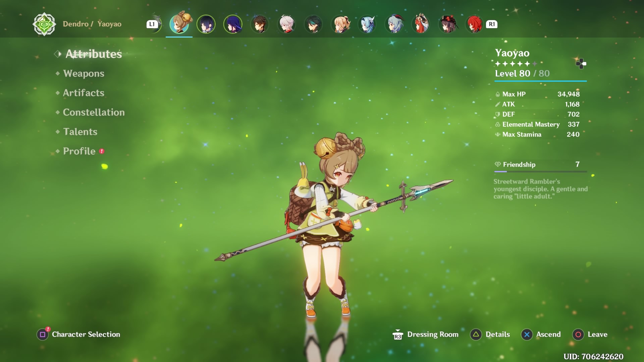Screen dimensions: 644x362
Task: Open the Attributes menu entry
Action: [94, 54]
